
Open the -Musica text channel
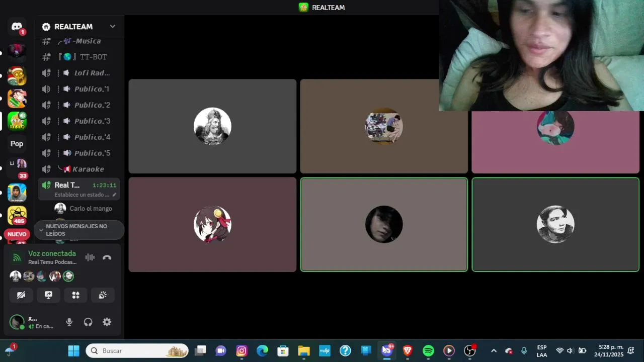(79, 41)
